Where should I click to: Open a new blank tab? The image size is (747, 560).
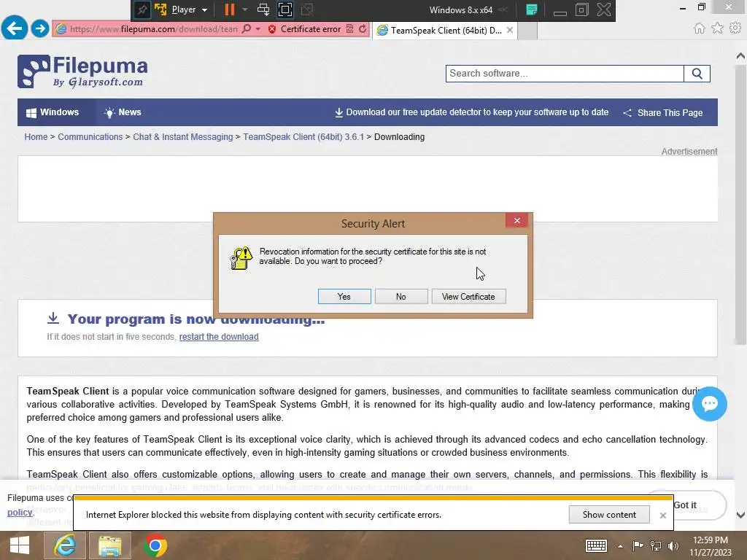[527, 31]
